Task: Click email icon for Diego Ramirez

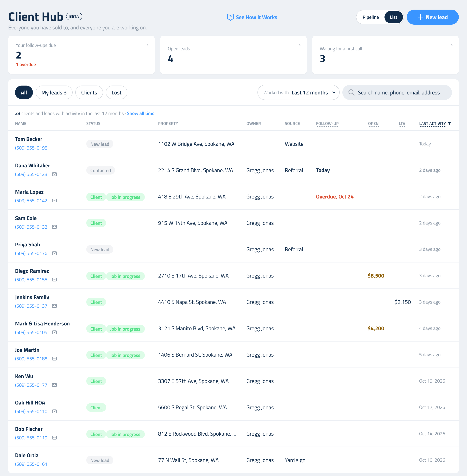Action: click(x=54, y=280)
